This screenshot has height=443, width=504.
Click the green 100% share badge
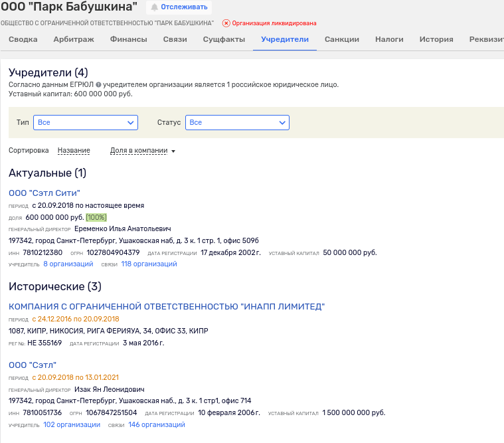coord(96,217)
